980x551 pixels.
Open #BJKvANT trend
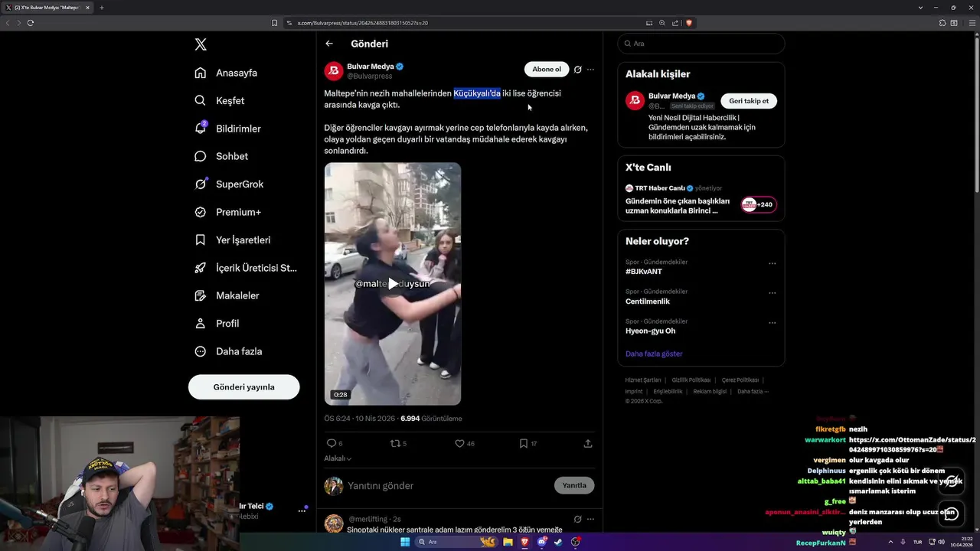(x=644, y=272)
